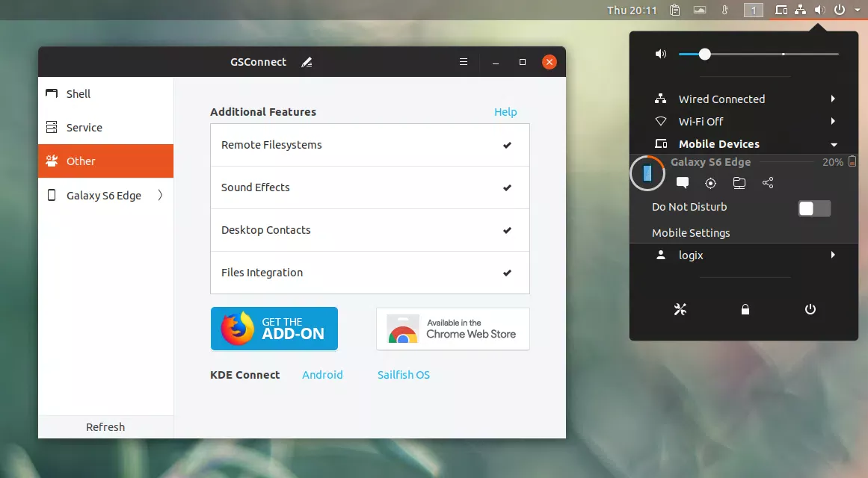
Task: Disable the Sound Effects feature
Action: [x=507, y=187]
